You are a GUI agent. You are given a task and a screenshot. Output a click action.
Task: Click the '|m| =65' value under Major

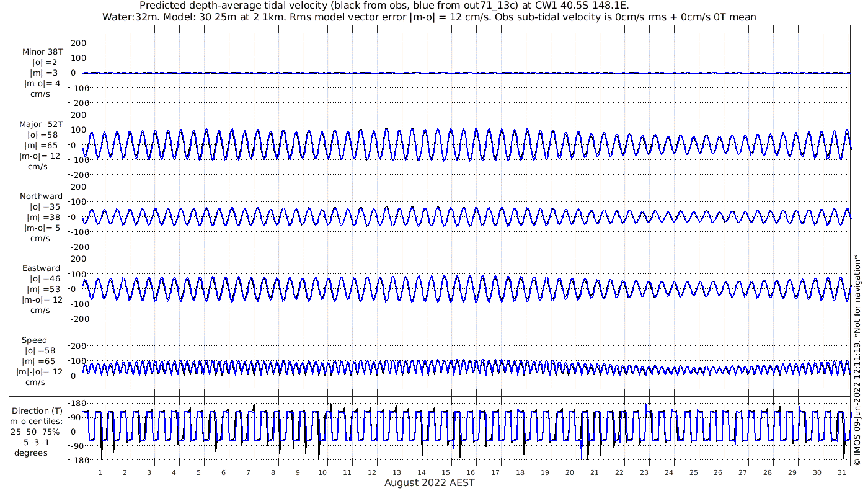pos(42,146)
